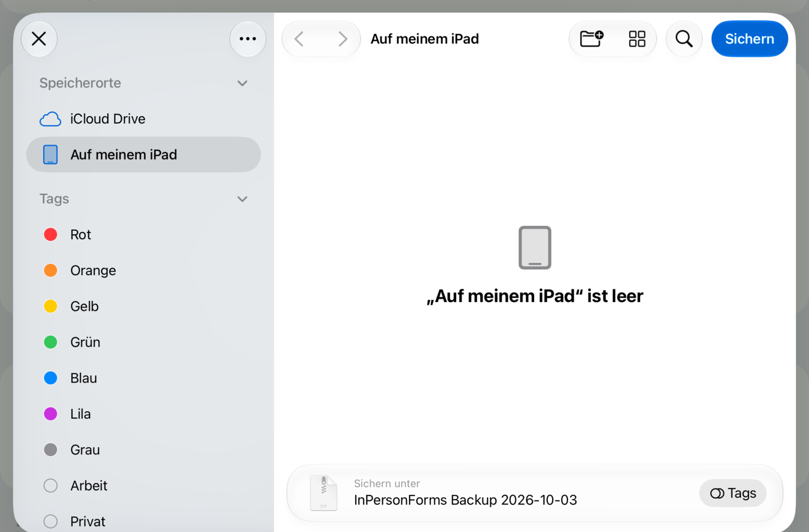Select the Arbeit tag
Screen dimensions: 809x532
click(143, 485)
